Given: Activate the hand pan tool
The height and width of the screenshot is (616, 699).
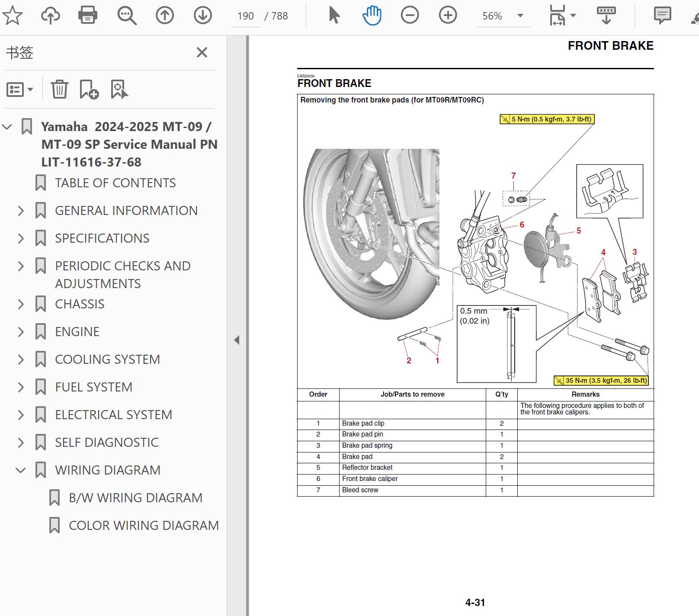Looking at the screenshot, I should pyautogui.click(x=372, y=16).
